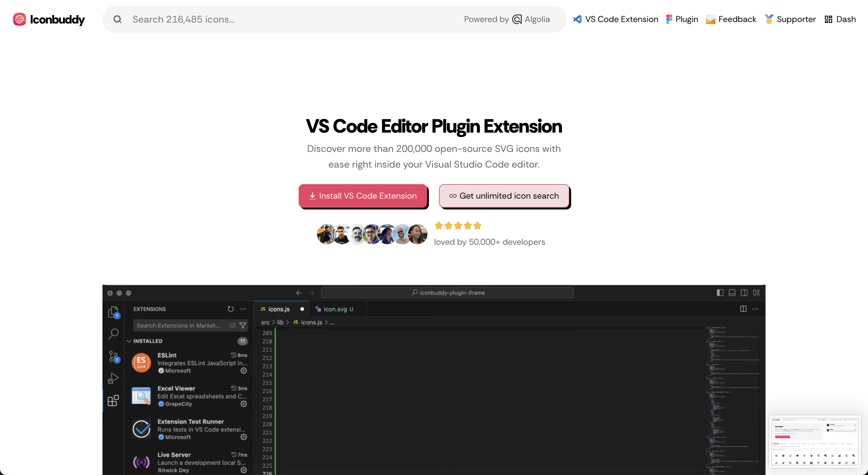The image size is (868, 475).
Task: Open the Supporter page link
Action: 790,19
